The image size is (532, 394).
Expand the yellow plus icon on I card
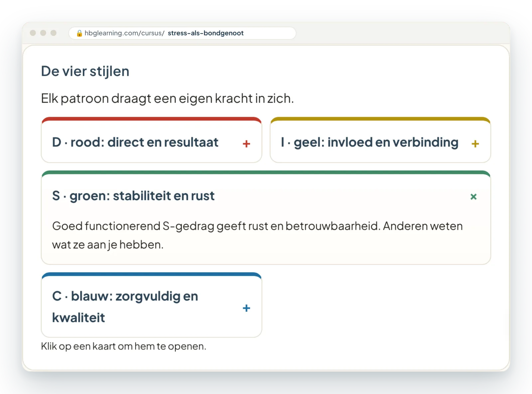(475, 144)
